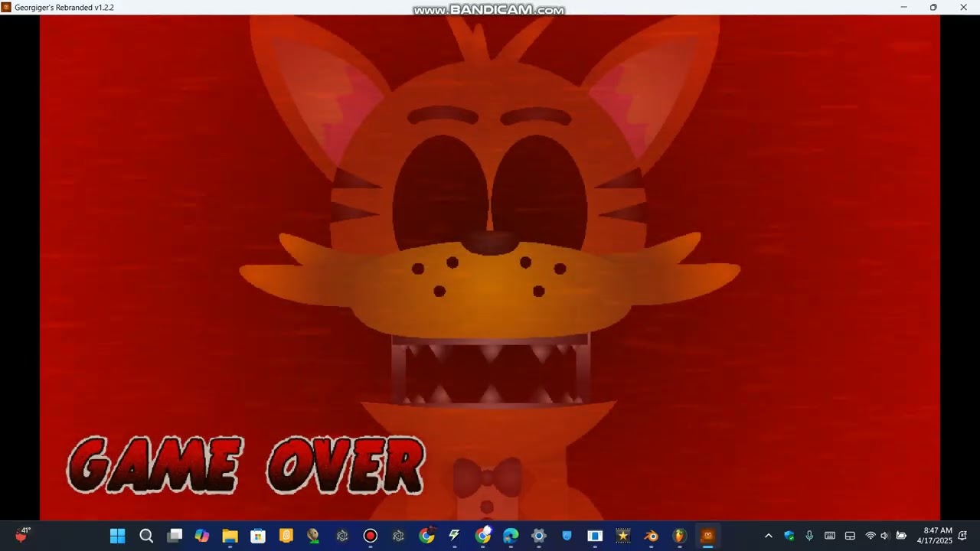Show hidden system tray icons
The height and width of the screenshot is (551, 980).
point(769,536)
